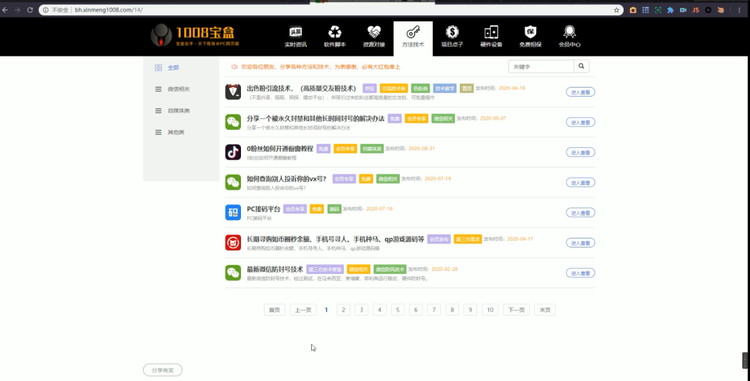Click the magnifier search button
750x381 pixels.
[x=581, y=66]
